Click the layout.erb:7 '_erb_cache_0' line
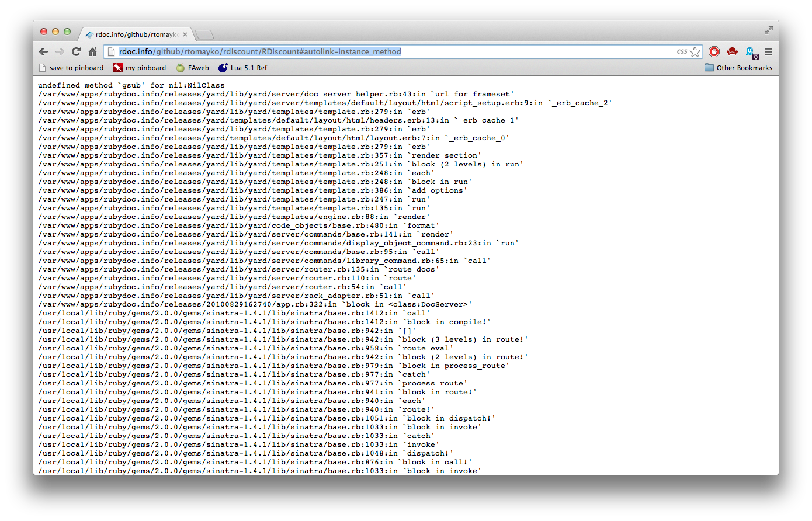Screen dimensions: 812x521 pos(274,138)
